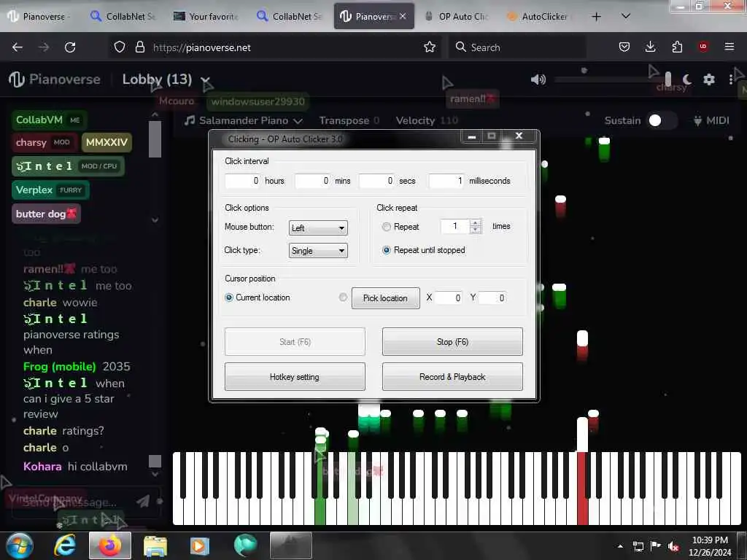The width and height of the screenshot is (747, 560).
Task: Click the chat scrollbar thumb
Action: [x=155, y=461]
